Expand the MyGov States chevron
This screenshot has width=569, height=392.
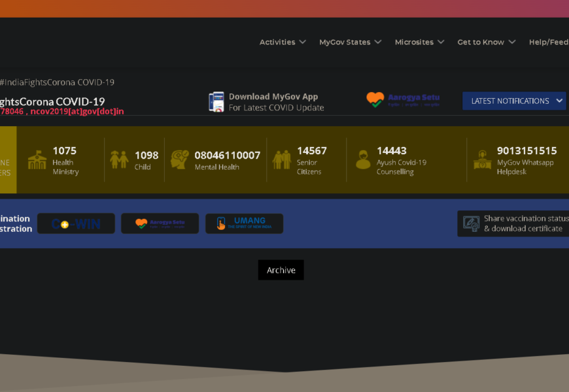pos(378,42)
